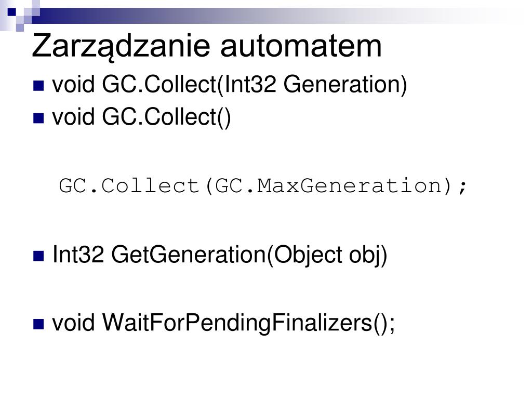Image resolution: width=532 pixels, height=399 pixels.
Task: Click Int32 at start of GetGeneration line
Action: [x=78, y=255]
